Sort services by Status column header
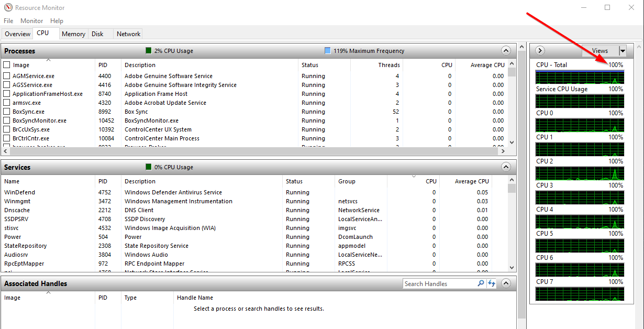The height and width of the screenshot is (329, 644). point(309,181)
